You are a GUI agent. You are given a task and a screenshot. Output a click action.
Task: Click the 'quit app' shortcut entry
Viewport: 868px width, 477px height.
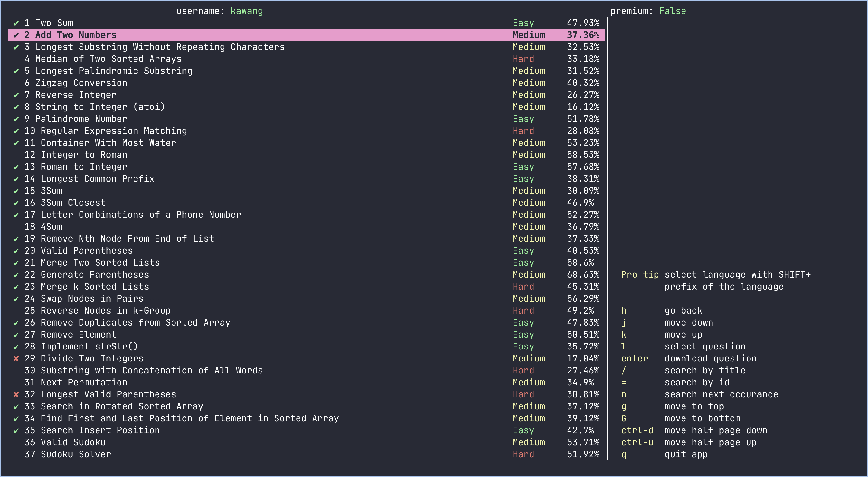click(686, 454)
